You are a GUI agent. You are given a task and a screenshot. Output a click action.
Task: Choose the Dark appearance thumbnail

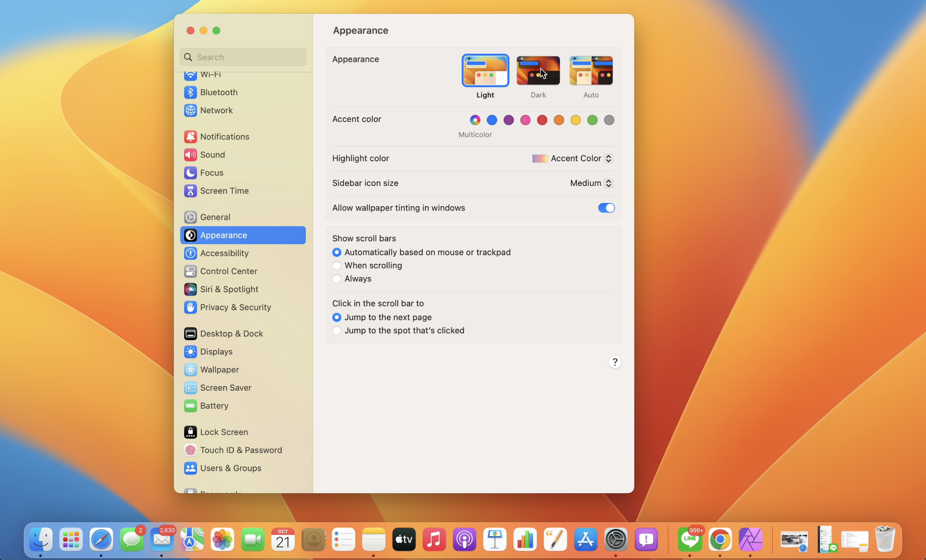(x=538, y=71)
